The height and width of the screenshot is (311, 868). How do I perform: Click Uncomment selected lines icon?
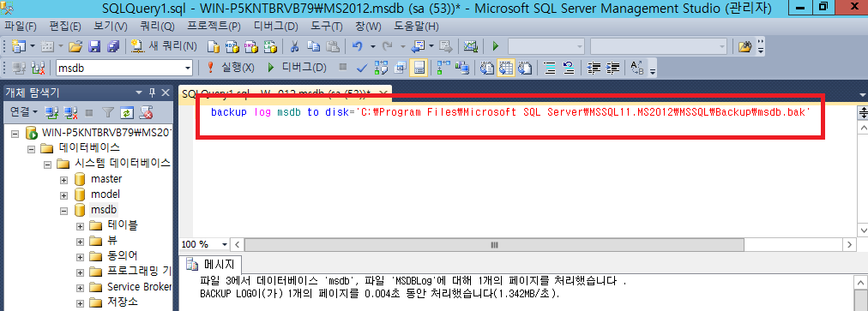[x=568, y=68]
